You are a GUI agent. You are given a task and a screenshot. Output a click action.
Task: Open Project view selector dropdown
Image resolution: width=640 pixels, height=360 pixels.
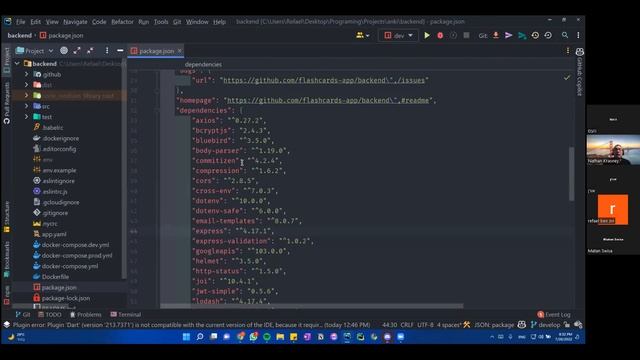(35, 51)
